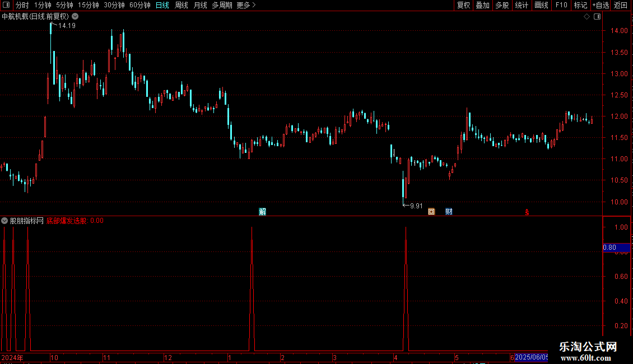Screen dimensions: 633x364
Task: Click the 回 event marker icon
Action: pos(431,212)
